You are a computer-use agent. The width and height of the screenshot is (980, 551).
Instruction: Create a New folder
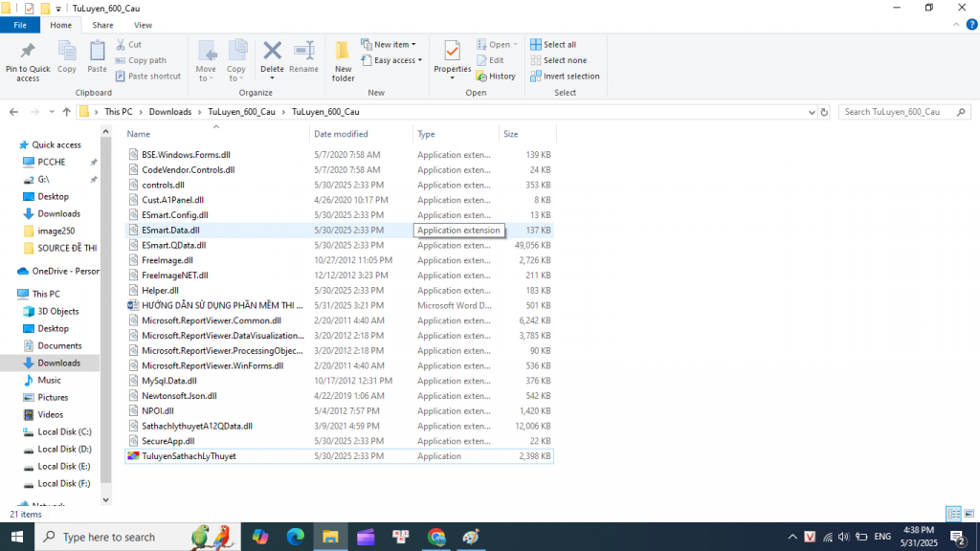pyautogui.click(x=343, y=61)
